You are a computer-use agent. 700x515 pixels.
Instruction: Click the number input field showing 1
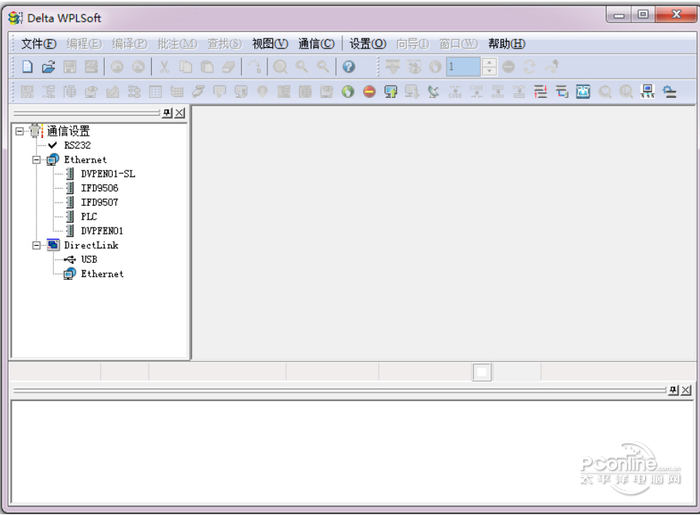pyautogui.click(x=463, y=67)
